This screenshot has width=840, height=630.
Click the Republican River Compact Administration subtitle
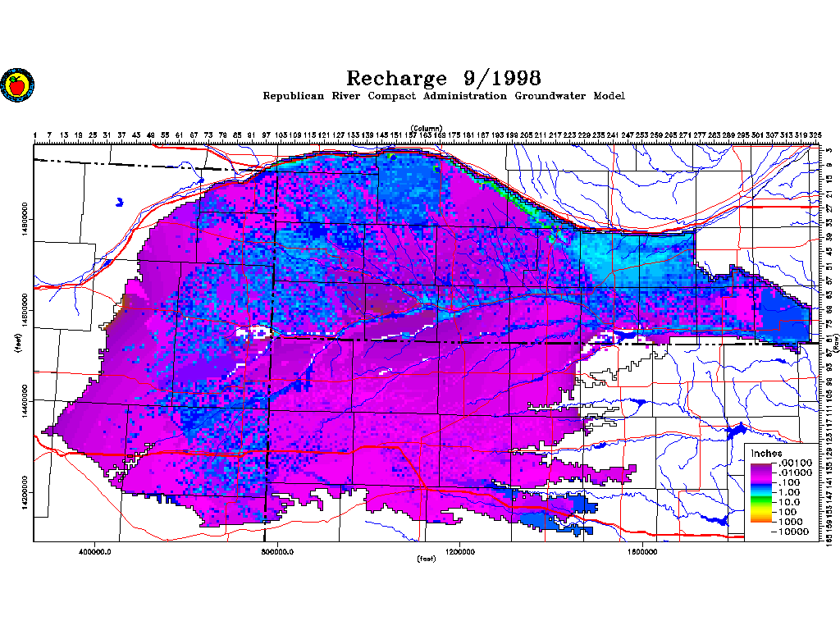tap(443, 96)
